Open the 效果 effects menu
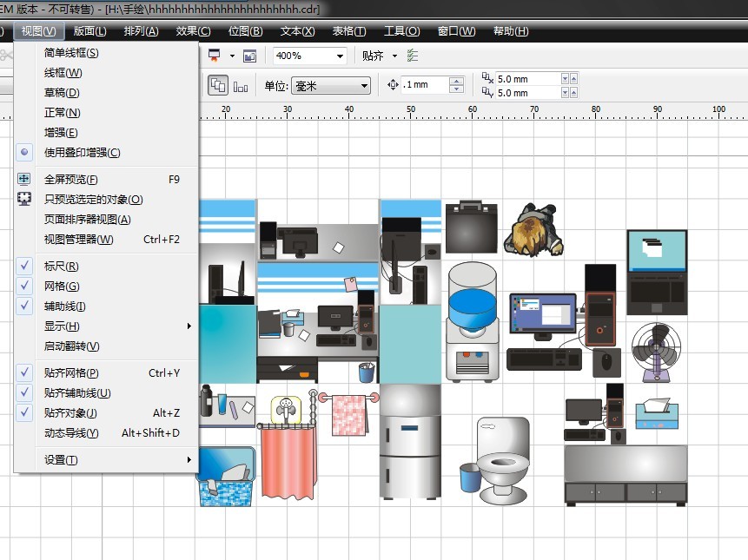The width and height of the screenshot is (748, 560). pos(193,31)
